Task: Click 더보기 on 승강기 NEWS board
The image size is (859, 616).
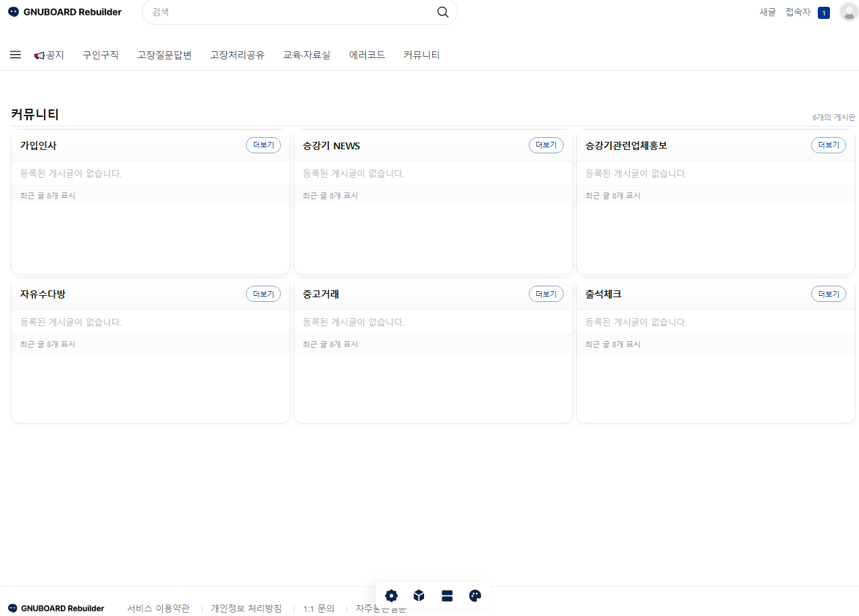Action: point(546,145)
